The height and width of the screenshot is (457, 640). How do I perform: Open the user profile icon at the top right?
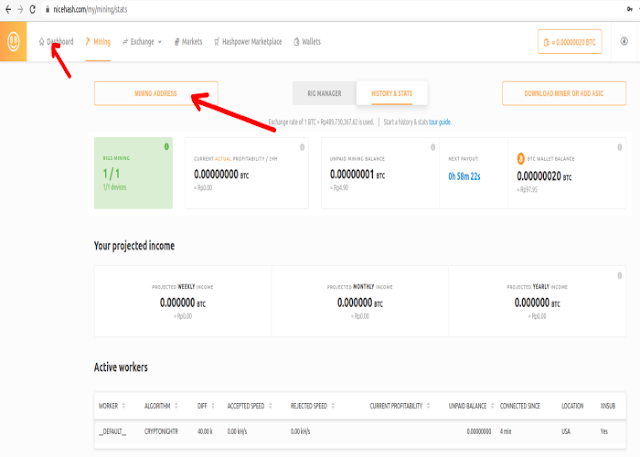tap(624, 41)
